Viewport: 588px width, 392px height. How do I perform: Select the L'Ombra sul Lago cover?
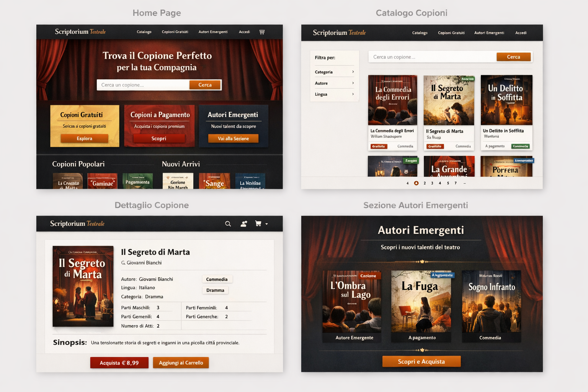click(351, 301)
